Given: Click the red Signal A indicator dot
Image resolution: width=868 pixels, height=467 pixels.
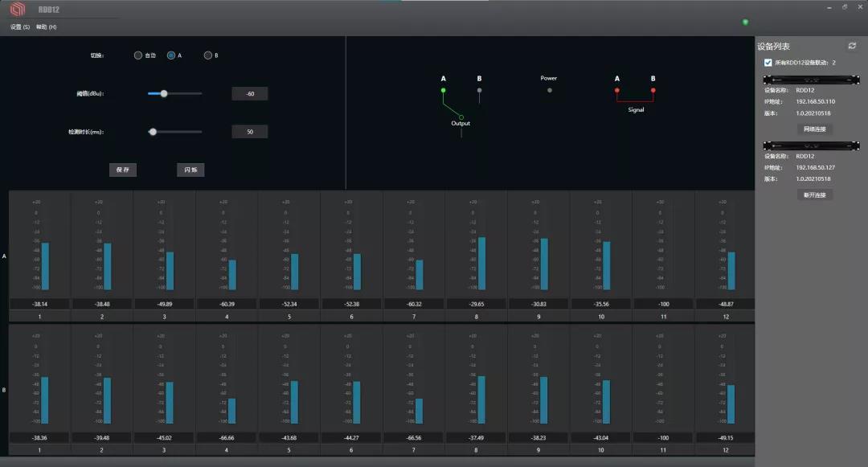Looking at the screenshot, I should [x=616, y=90].
